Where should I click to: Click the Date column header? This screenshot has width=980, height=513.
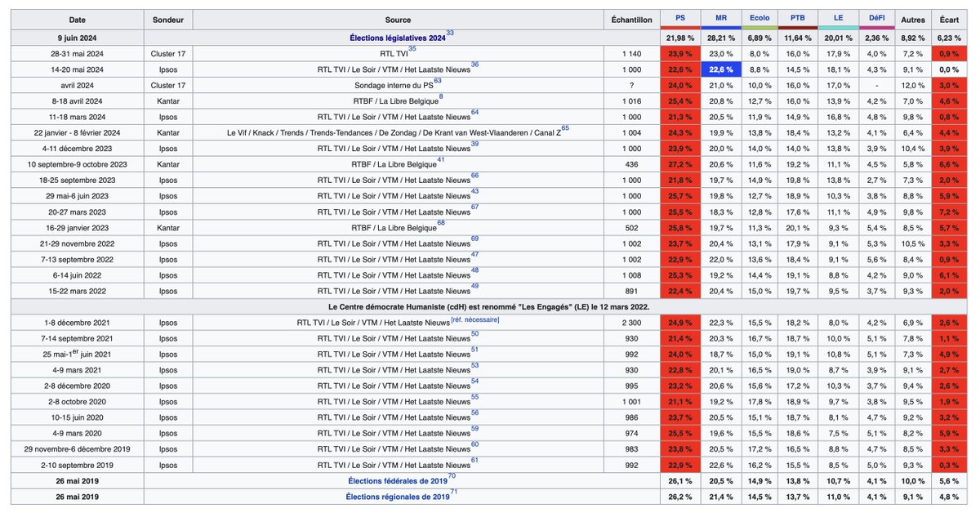pyautogui.click(x=78, y=19)
